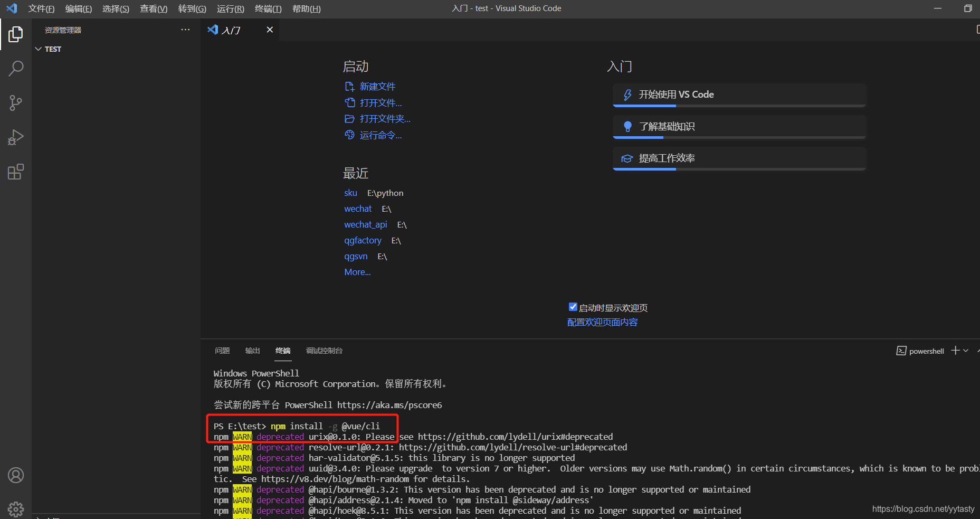Open the 提高工作效率 walkthrough
The image size is (980, 519).
click(x=739, y=159)
